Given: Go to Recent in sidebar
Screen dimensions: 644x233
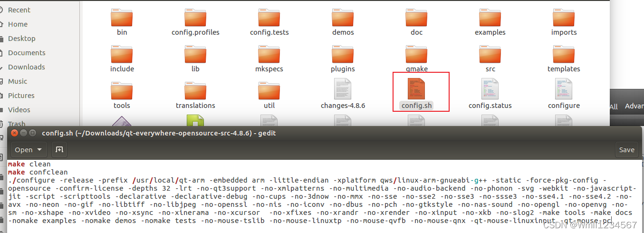Looking at the screenshot, I should click(x=19, y=10).
